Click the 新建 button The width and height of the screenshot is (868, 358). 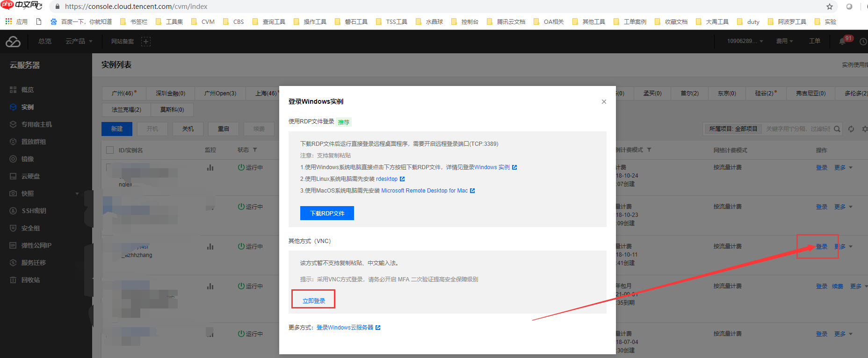click(x=117, y=129)
